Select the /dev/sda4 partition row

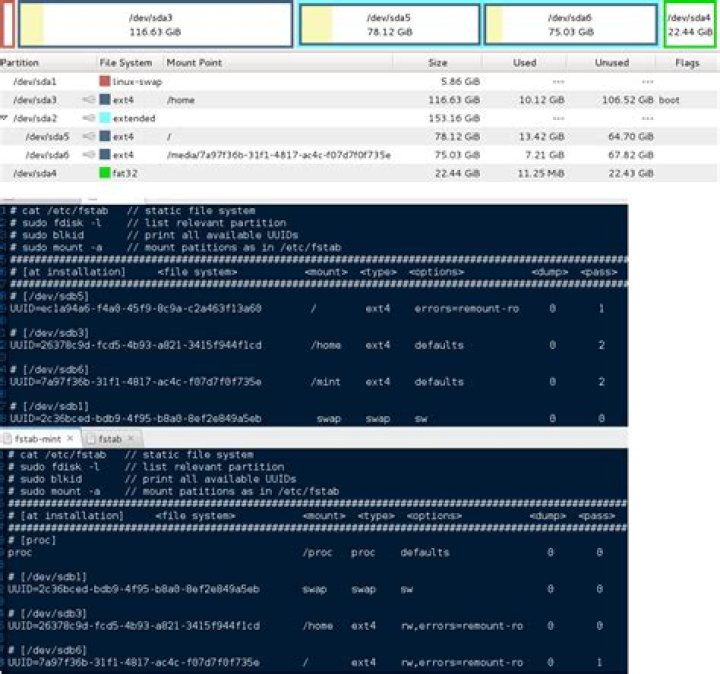pyautogui.click(x=358, y=174)
